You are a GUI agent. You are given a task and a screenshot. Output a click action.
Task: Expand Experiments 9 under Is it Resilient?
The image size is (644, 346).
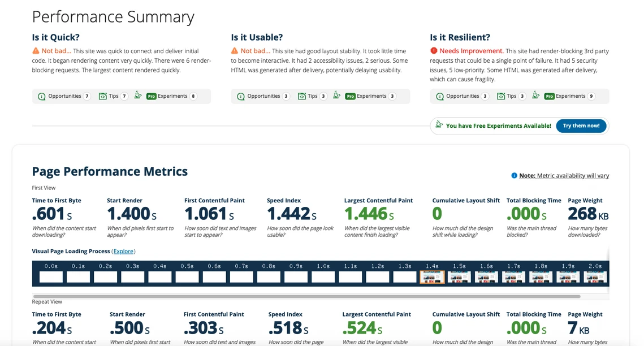point(570,96)
